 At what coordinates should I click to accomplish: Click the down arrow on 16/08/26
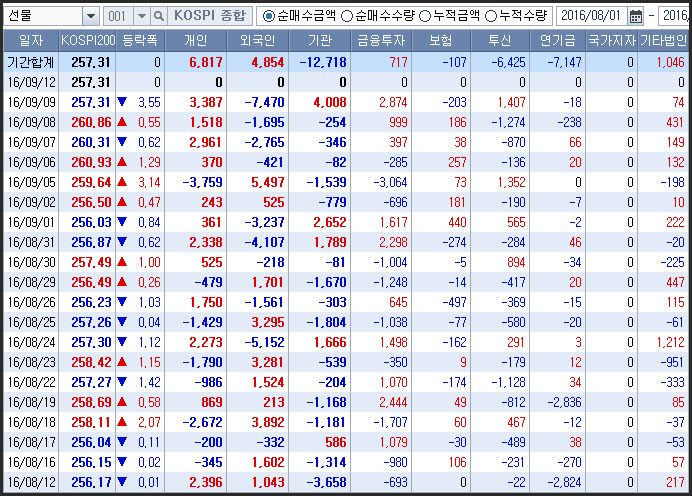coord(122,302)
